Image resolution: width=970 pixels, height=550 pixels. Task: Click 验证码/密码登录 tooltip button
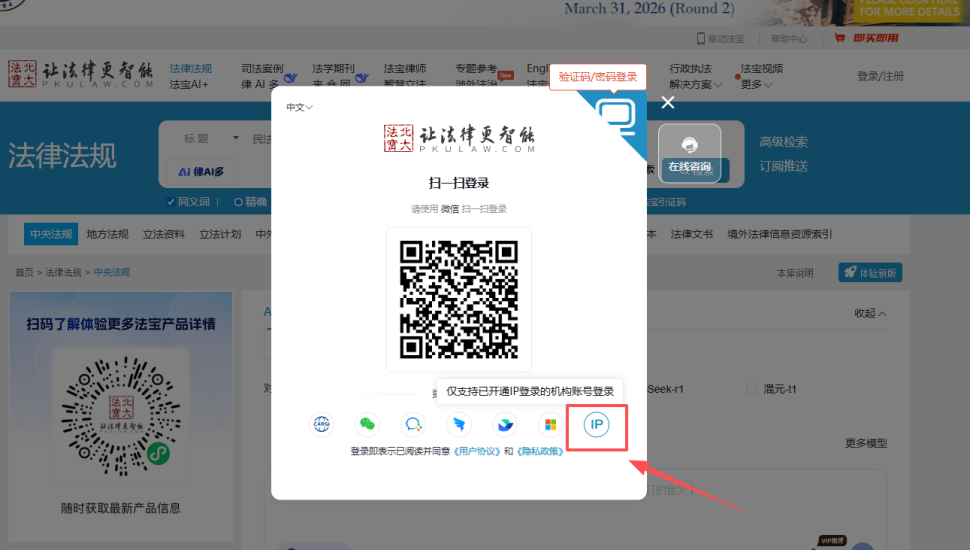click(x=598, y=77)
